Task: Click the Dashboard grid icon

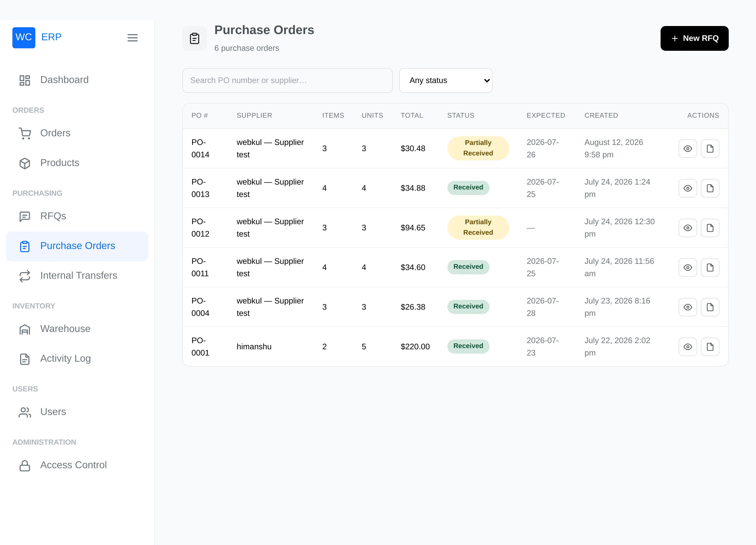Action: 25,80
